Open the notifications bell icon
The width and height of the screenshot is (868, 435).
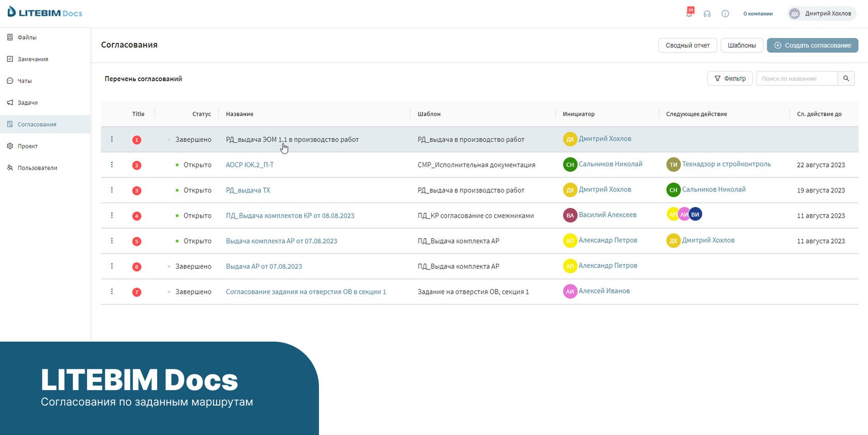[x=689, y=13]
